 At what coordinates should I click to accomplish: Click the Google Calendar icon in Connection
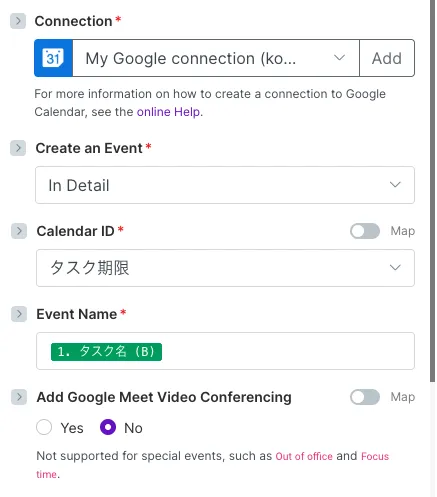click(x=53, y=58)
